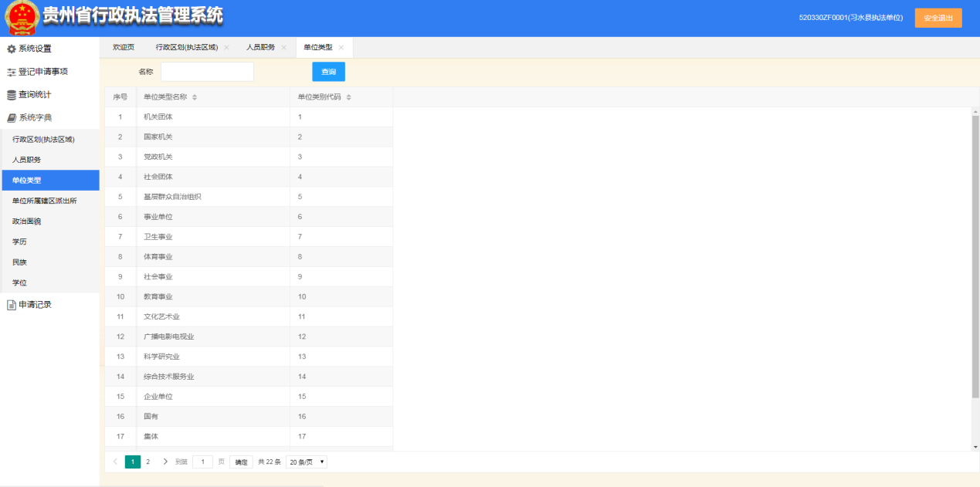Go to next page arrow
Screen dimensions: 980x487
pyautogui.click(x=165, y=462)
